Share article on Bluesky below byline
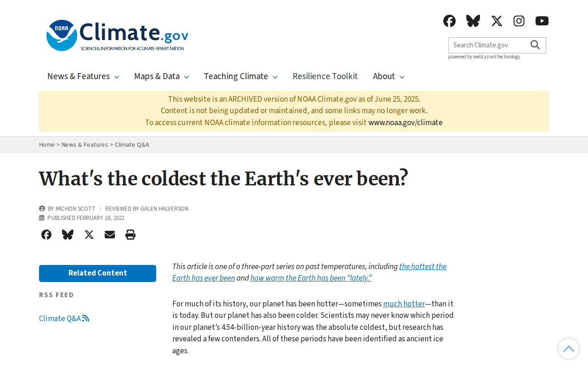This screenshot has height=368, width=588. pos(68,235)
